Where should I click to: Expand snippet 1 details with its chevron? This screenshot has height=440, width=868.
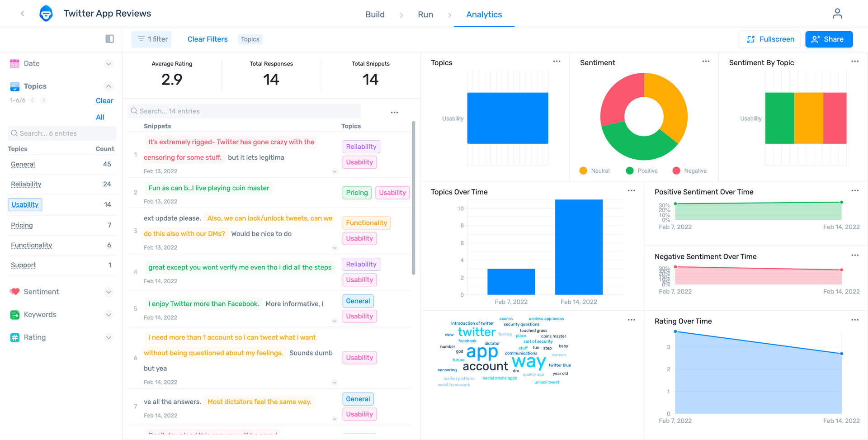coord(335,171)
